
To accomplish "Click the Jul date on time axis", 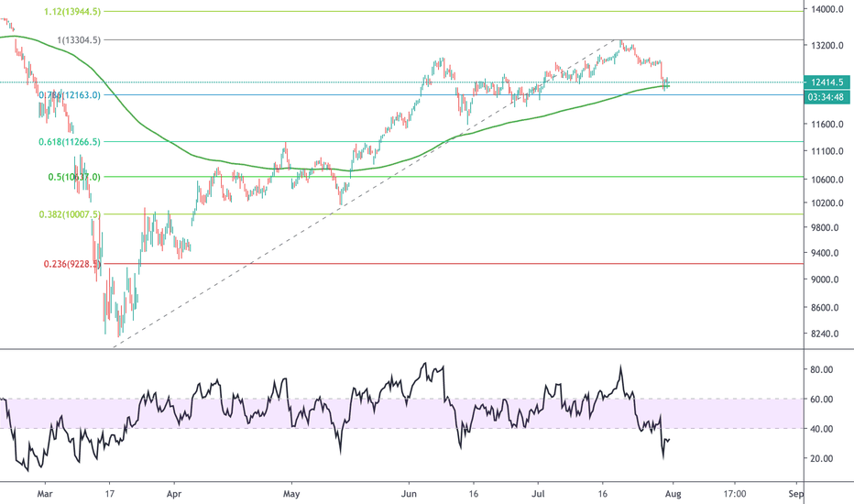I will click(x=538, y=494).
